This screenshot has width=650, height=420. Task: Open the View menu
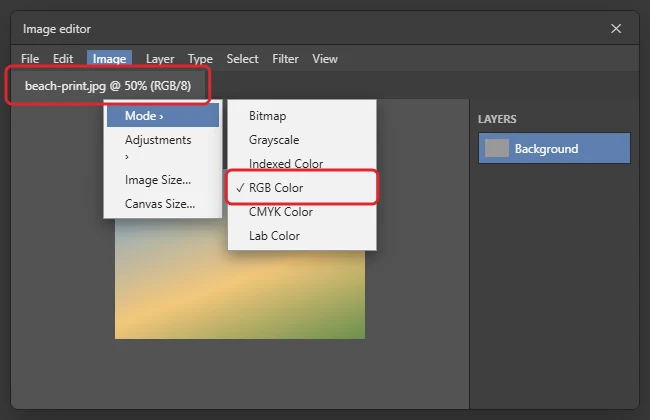[x=325, y=59]
